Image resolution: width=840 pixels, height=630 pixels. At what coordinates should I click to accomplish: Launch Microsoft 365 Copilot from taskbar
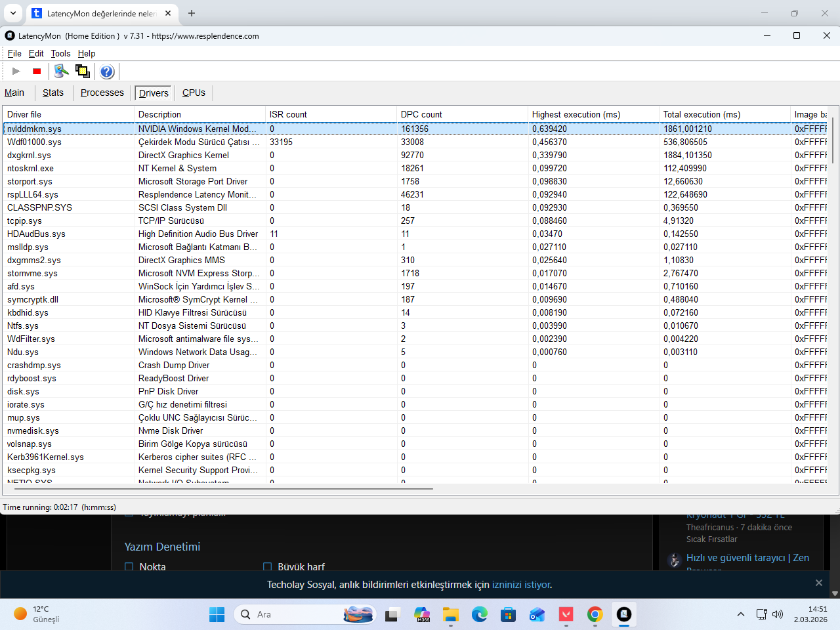point(422,614)
